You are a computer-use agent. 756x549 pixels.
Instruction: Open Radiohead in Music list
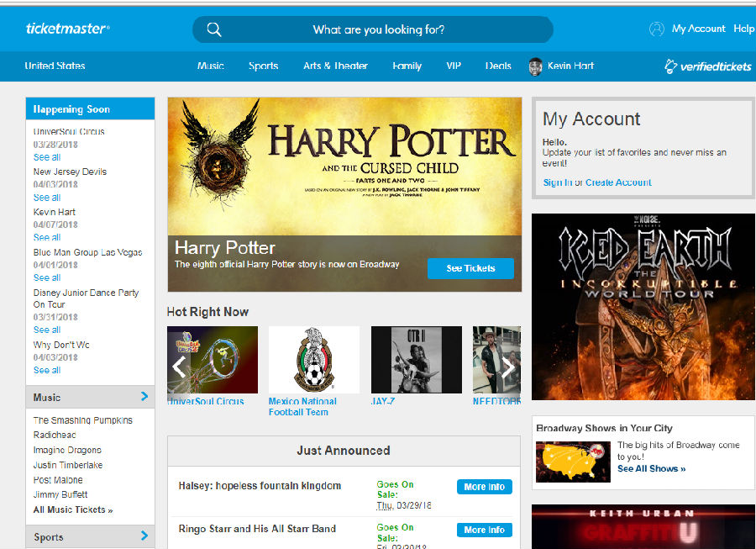tap(55, 435)
